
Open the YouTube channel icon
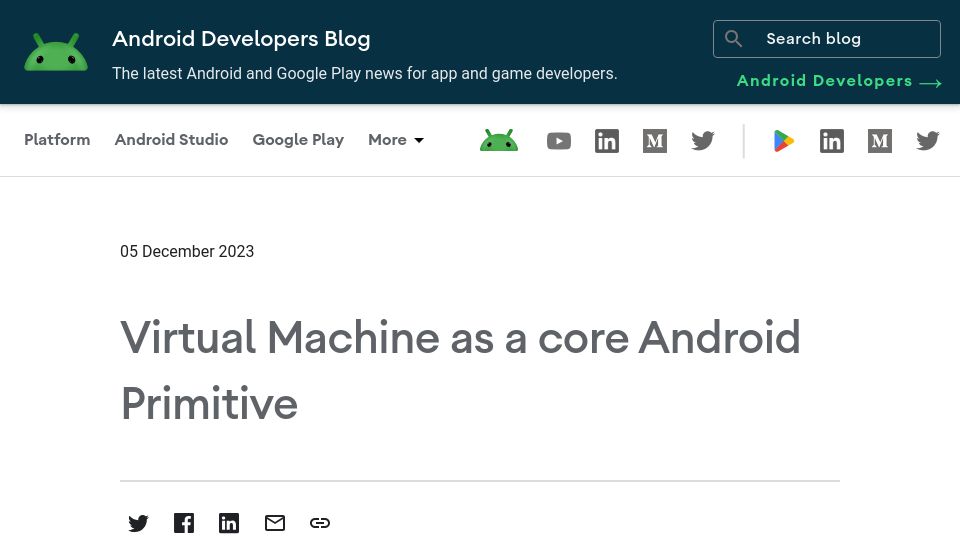pyautogui.click(x=558, y=141)
